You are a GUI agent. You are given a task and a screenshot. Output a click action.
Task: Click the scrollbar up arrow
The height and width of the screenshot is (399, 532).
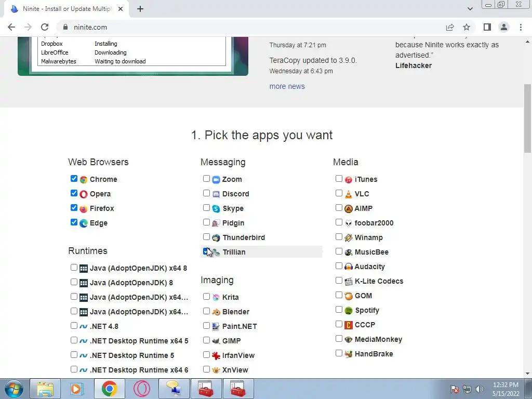[x=528, y=42]
